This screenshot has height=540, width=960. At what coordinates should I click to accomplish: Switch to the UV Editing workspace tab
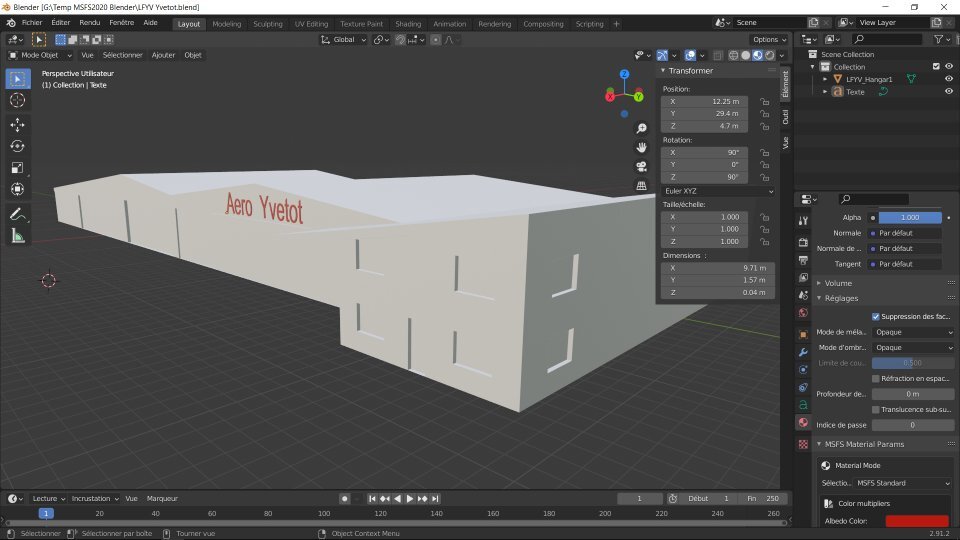(311, 24)
